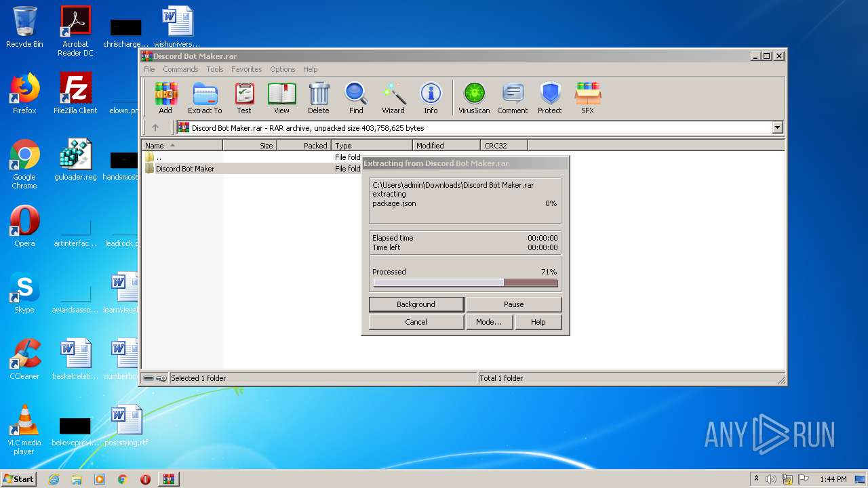This screenshot has width=868, height=488.
Task: Sort by the Size column header
Action: click(250, 145)
